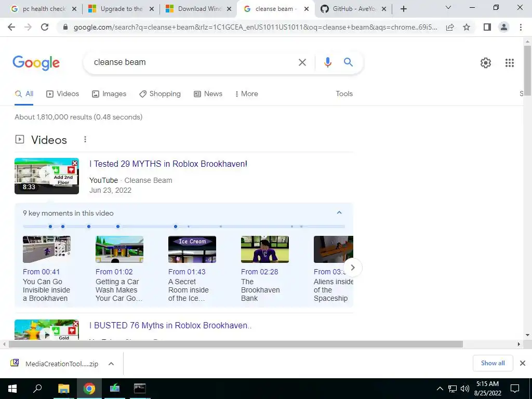Open the Google apps grid
The width and height of the screenshot is (532, 399).
pos(509,63)
